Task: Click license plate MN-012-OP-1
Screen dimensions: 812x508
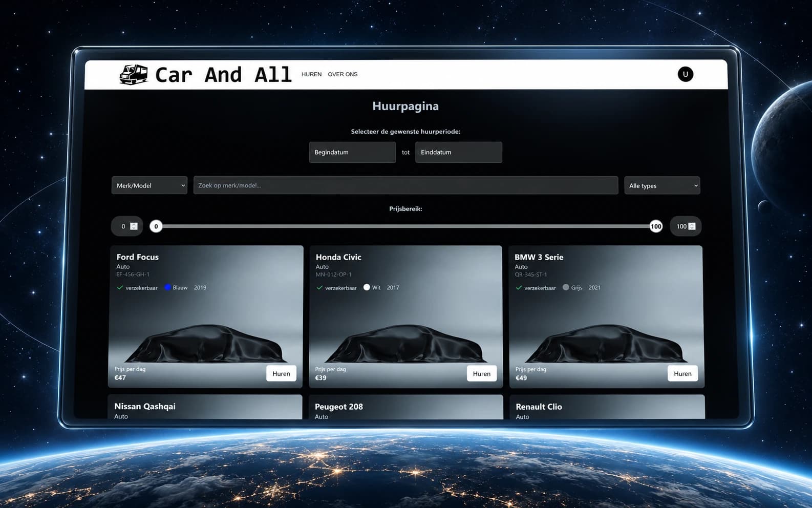Action: tap(333, 274)
